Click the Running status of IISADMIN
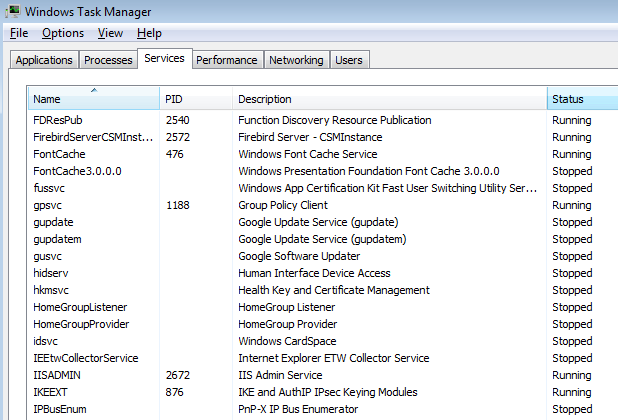 [571, 375]
